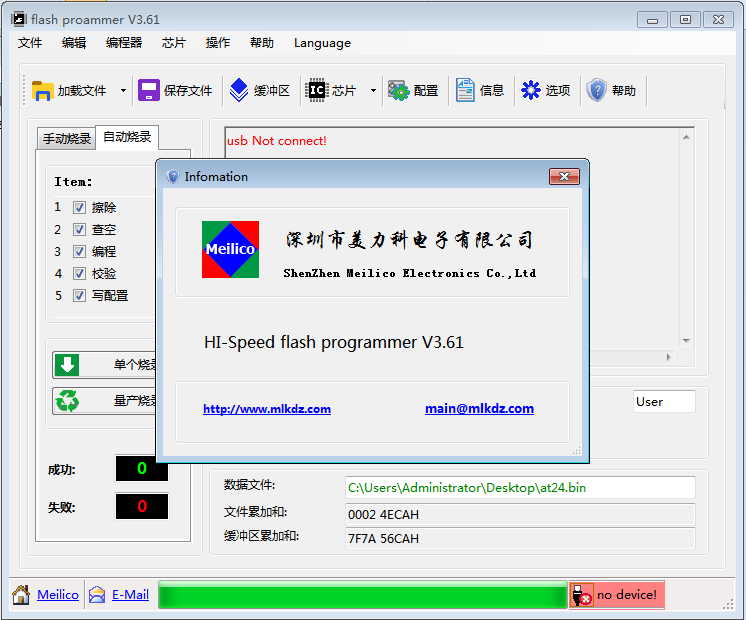
Task: Toggle the 查空 blank check checkbox
Action: 79,229
